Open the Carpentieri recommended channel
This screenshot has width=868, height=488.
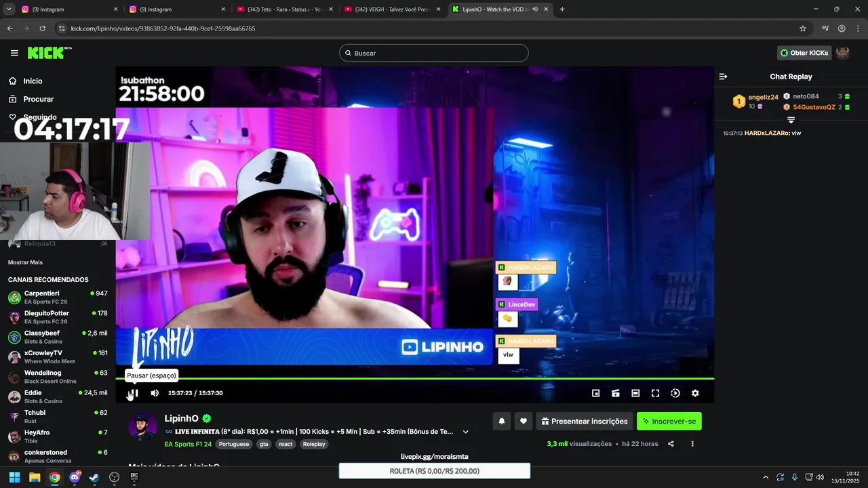point(58,297)
